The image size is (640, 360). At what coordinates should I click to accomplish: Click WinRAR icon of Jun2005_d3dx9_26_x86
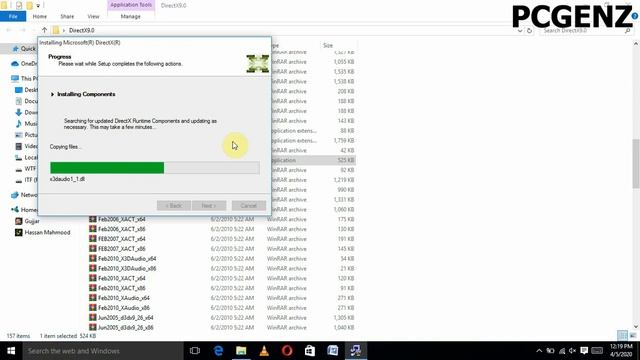point(93,327)
